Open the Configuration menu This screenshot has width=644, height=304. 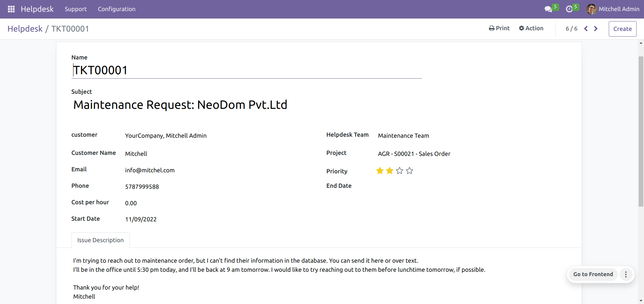pyautogui.click(x=116, y=9)
